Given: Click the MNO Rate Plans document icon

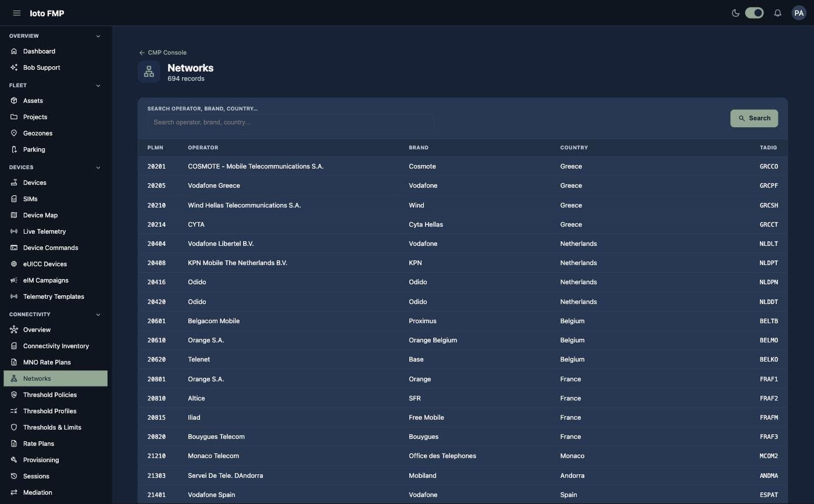Looking at the screenshot, I should 14,362.
